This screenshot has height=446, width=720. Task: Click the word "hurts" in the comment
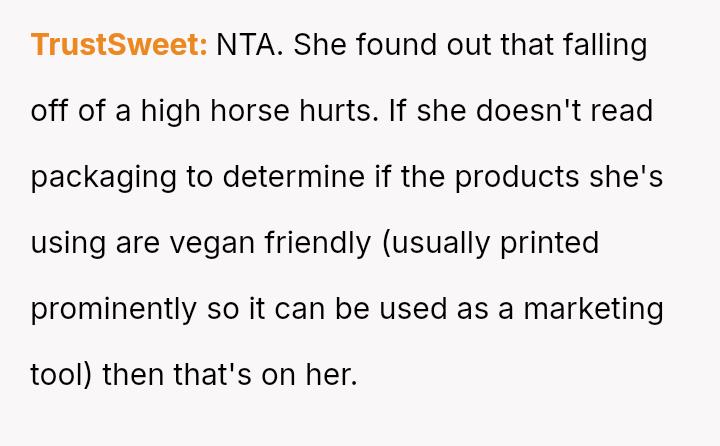(337, 111)
